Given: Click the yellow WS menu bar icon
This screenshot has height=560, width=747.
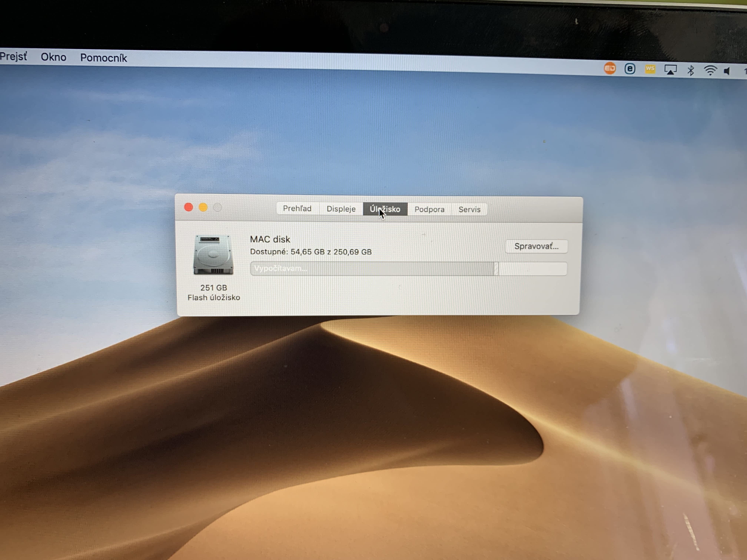Looking at the screenshot, I should (650, 69).
